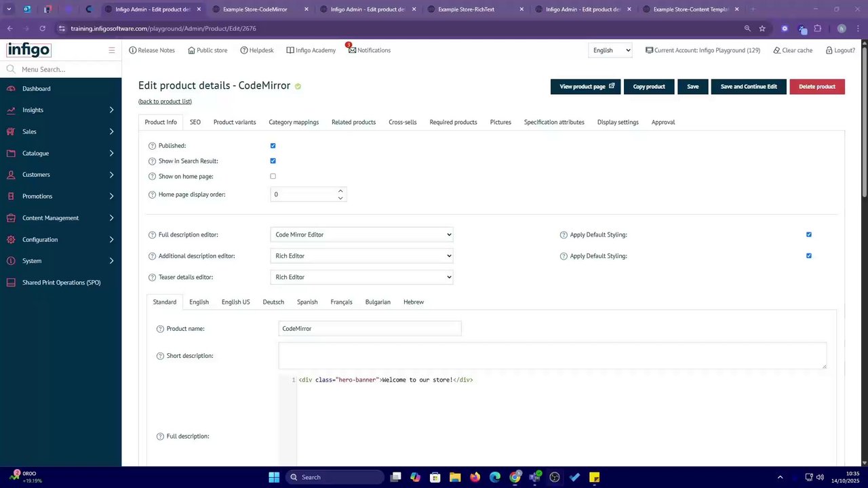Click in Short description text area
The height and width of the screenshot is (488, 868).
(553, 356)
